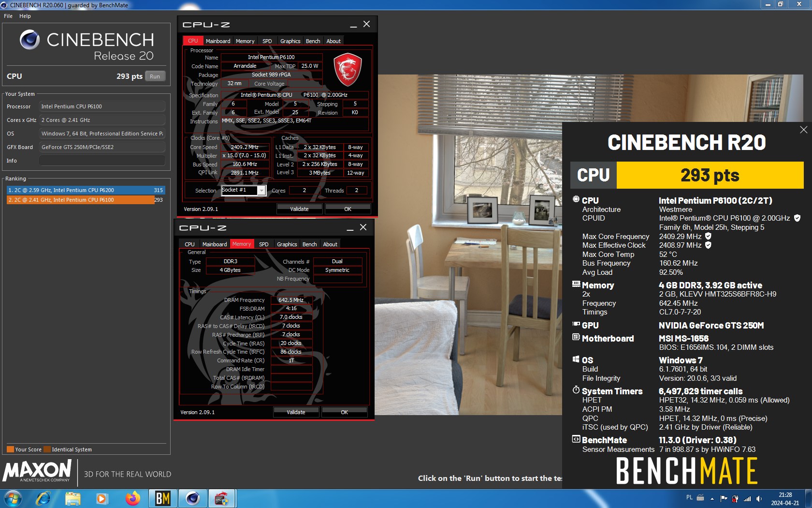Click '6,497,829 timer calls' text

coord(700,391)
